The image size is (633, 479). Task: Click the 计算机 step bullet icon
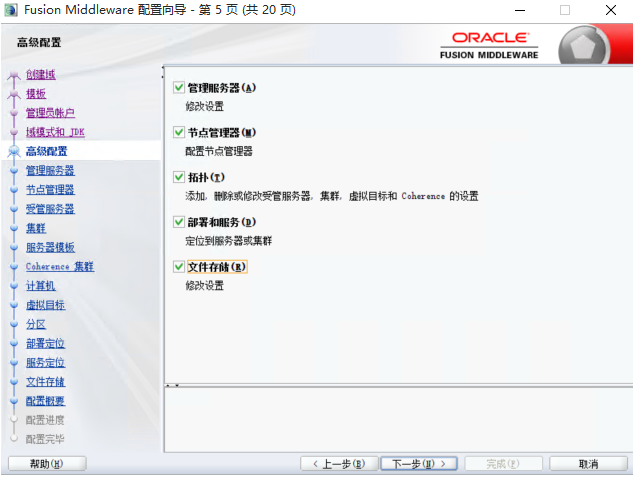click(x=14, y=286)
